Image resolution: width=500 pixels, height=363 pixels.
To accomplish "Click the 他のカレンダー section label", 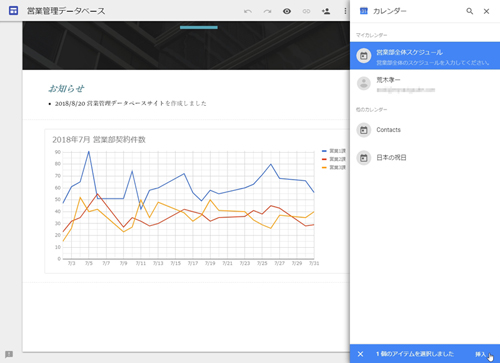I will [x=372, y=109].
